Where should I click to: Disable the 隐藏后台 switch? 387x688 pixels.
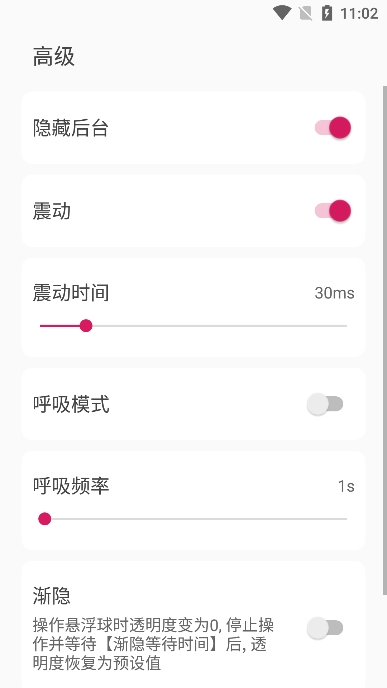click(x=333, y=128)
